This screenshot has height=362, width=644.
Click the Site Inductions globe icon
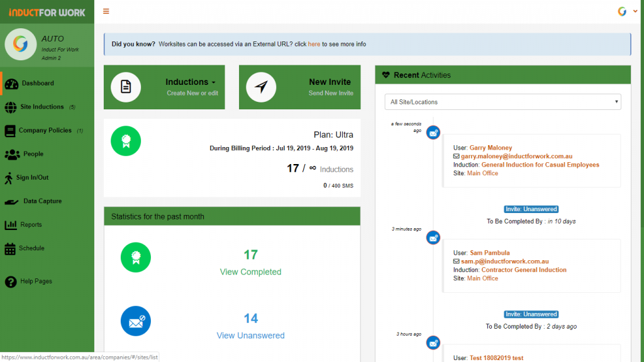click(x=11, y=107)
